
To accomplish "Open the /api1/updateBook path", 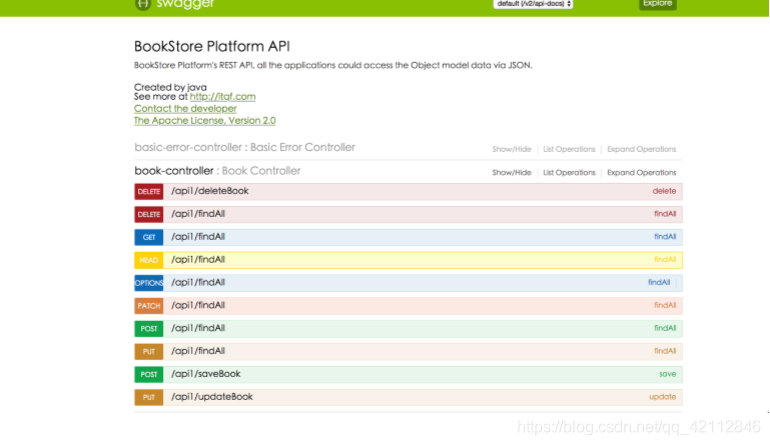I will coord(212,396).
